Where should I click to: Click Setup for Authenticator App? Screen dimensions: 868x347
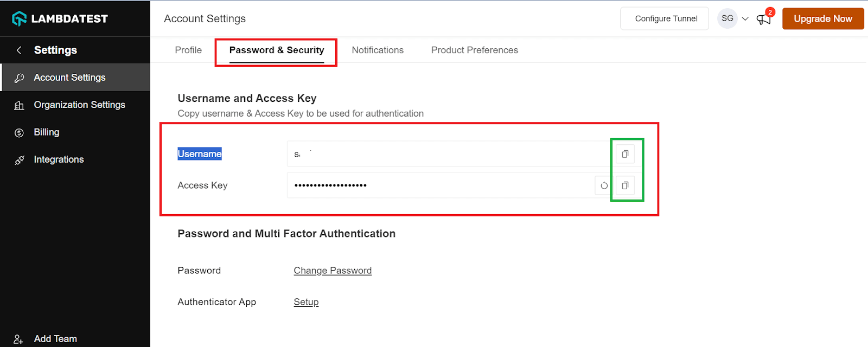(306, 301)
